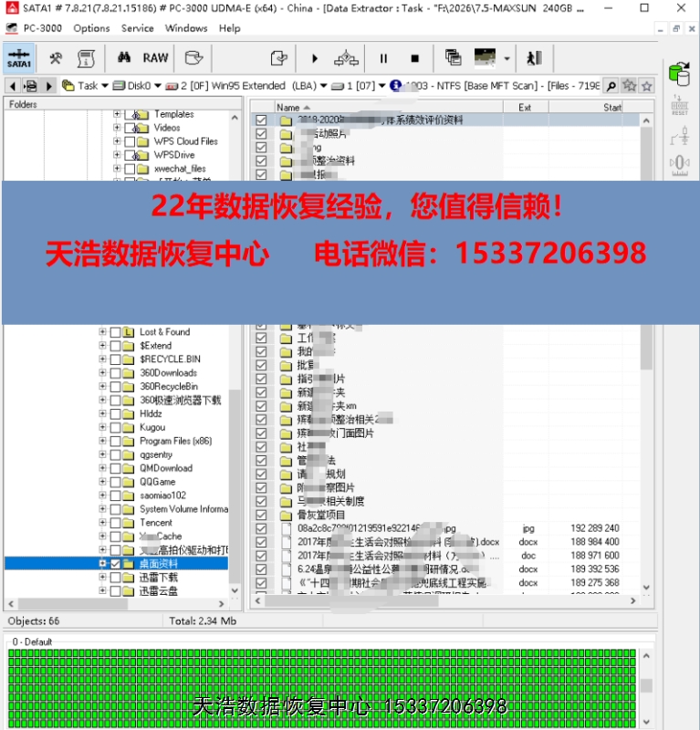The width and height of the screenshot is (700, 730).
Task: Toggle checkbox for Kugou folder
Action: (x=115, y=427)
